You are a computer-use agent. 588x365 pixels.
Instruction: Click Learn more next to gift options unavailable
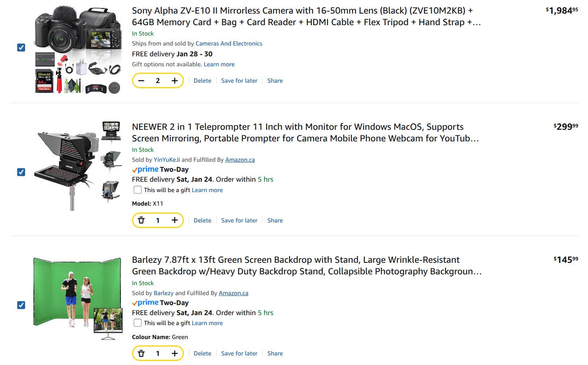(x=219, y=64)
